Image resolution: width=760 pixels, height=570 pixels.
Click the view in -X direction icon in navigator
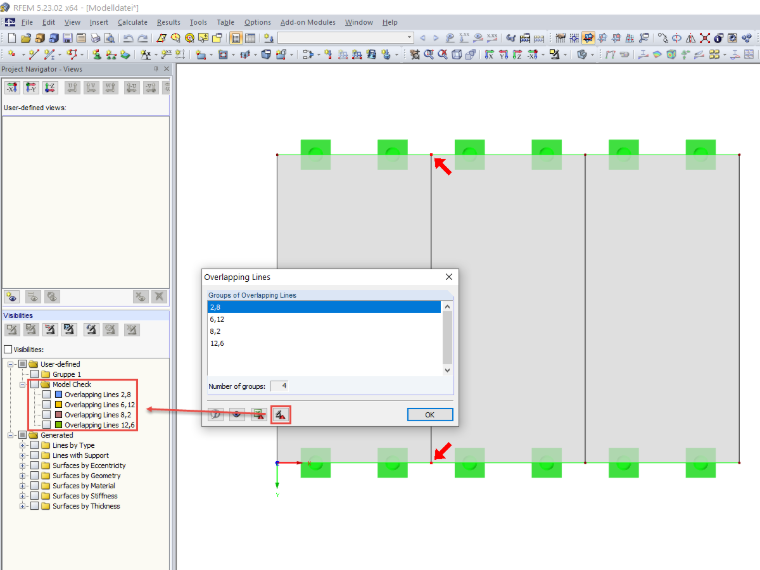click(x=12, y=87)
